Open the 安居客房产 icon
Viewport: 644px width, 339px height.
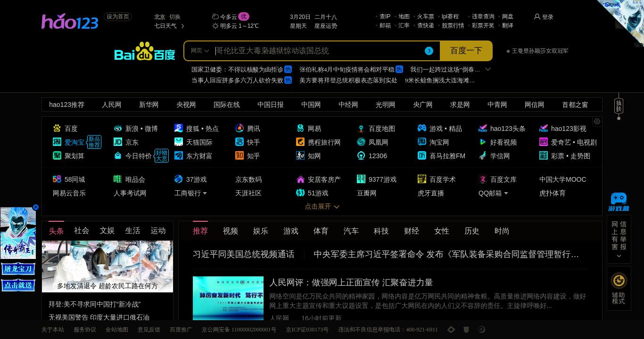[300, 179]
